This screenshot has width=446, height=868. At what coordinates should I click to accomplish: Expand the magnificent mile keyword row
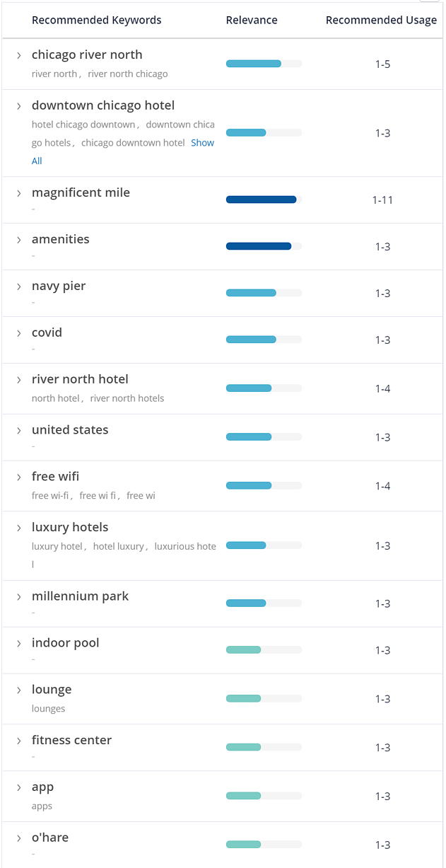pos(19,193)
